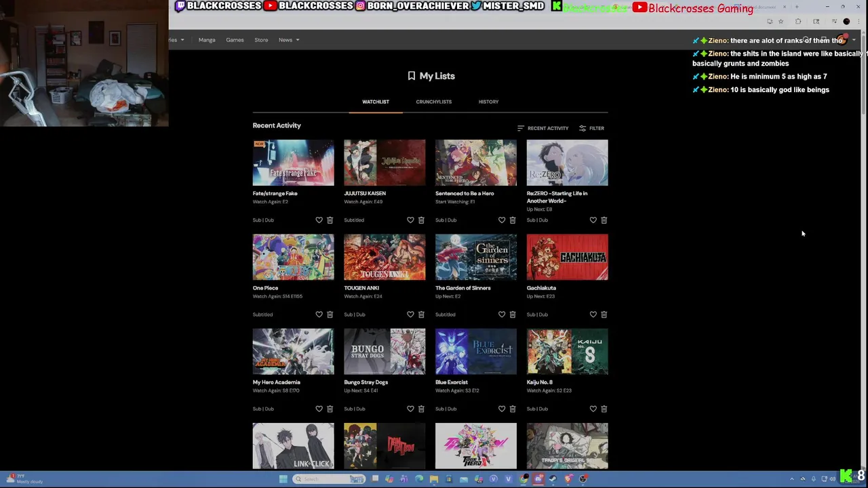
Task: Delete My Hero Academia from watchlist
Action: (330, 409)
